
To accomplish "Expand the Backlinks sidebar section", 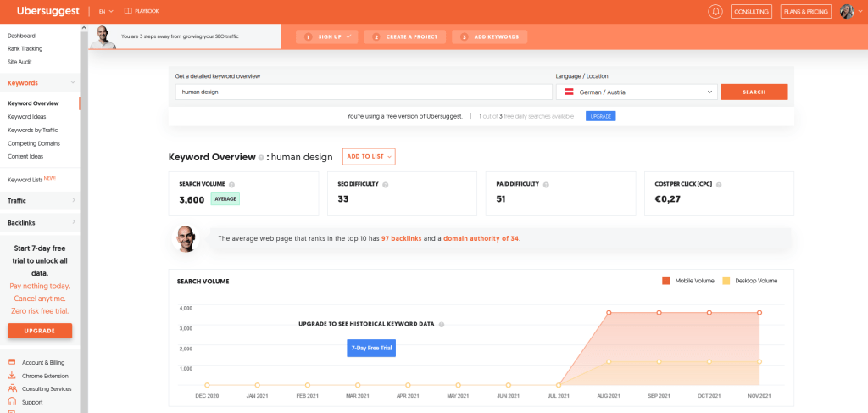I will point(73,222).
